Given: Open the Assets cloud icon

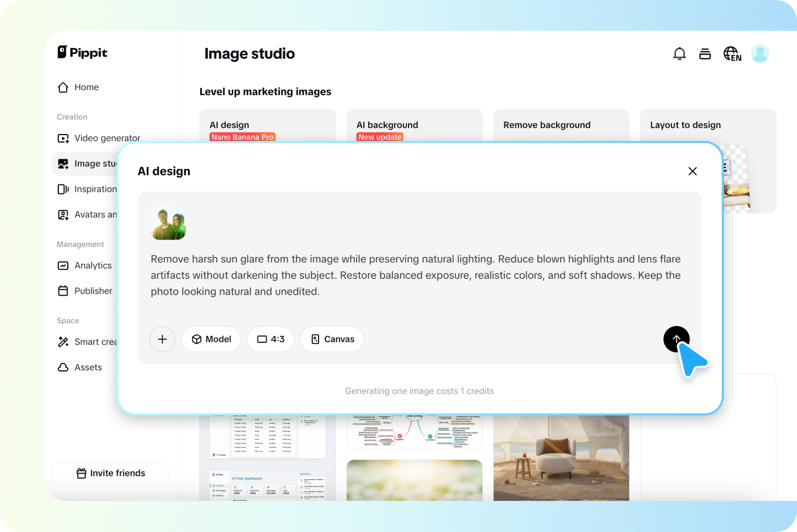Looking at the screenshot, I should [63, 367].
